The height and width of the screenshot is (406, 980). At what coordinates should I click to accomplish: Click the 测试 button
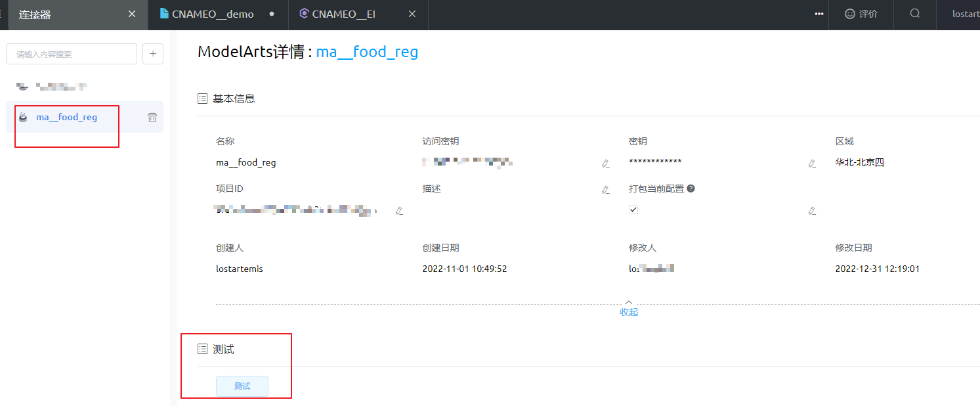(242, 386)
